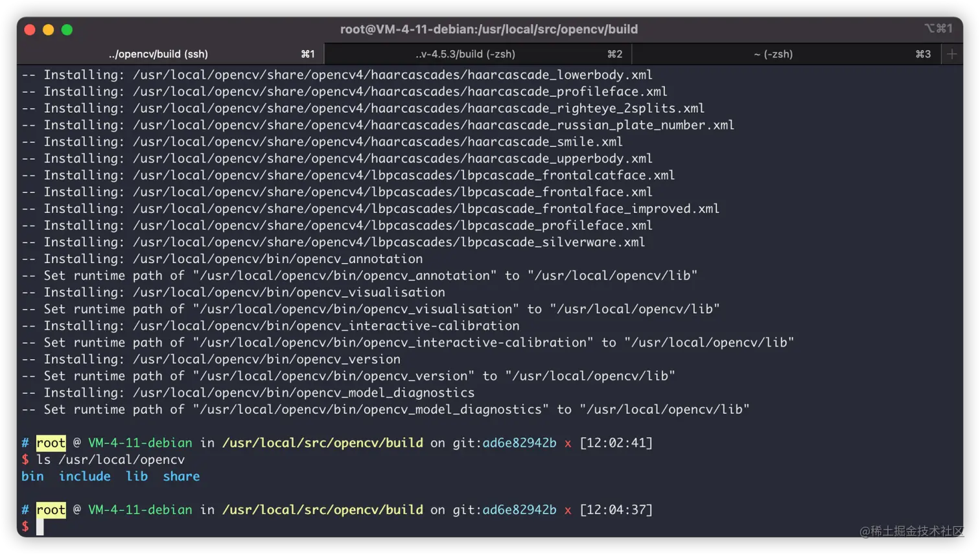Click the haarcascade_russian_plate_number.xml line
The width and height of the screenshot is (980, 554).
pyautogui.click(x=378, y=125)
